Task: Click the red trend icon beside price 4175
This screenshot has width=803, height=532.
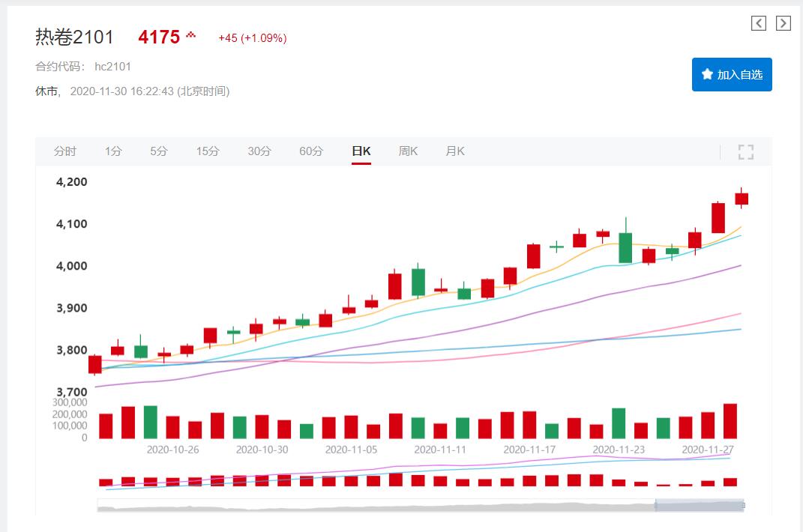Action: click(190, 34)
